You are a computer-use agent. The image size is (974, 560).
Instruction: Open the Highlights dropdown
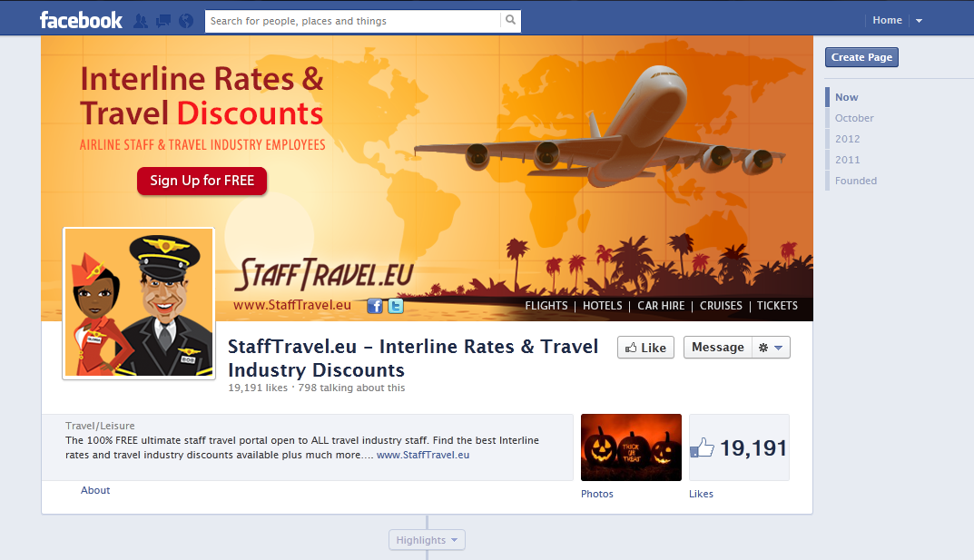427,539
